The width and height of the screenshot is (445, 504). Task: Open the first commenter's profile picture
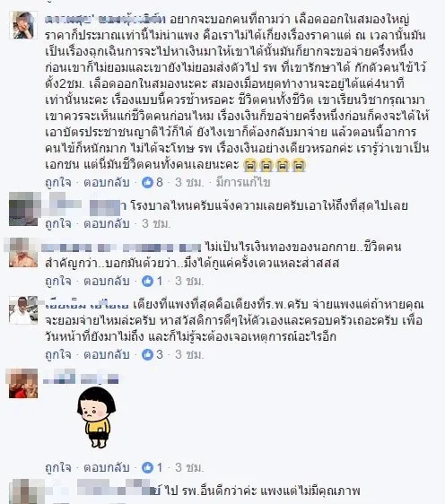pyautogui.click(x=23, y=25)
